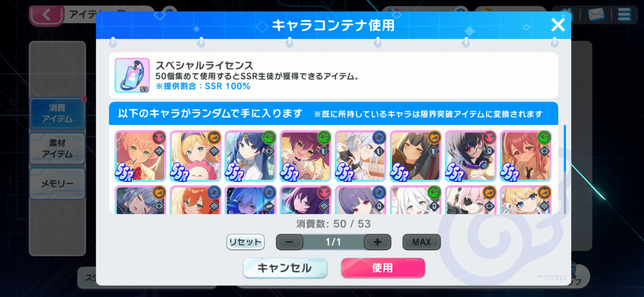Open the 素材アイテム tab
This screenshot has width=644, height=297.
point(57,148)
